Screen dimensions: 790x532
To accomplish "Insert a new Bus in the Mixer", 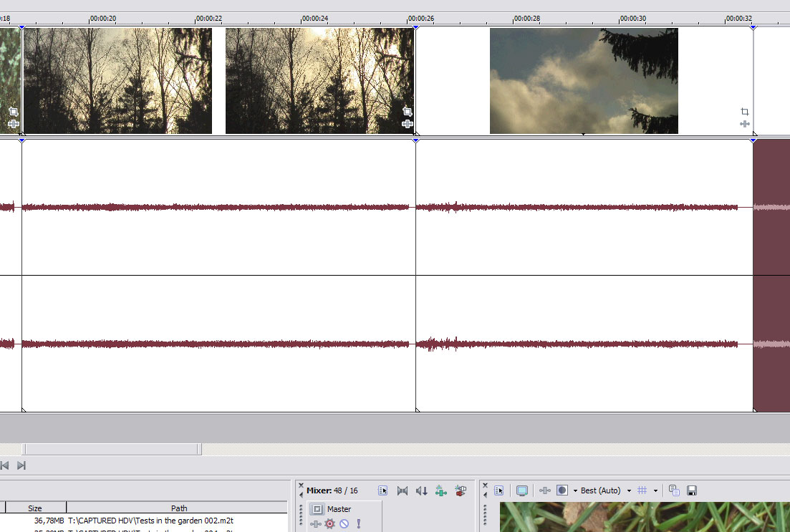I will point(461,490).
